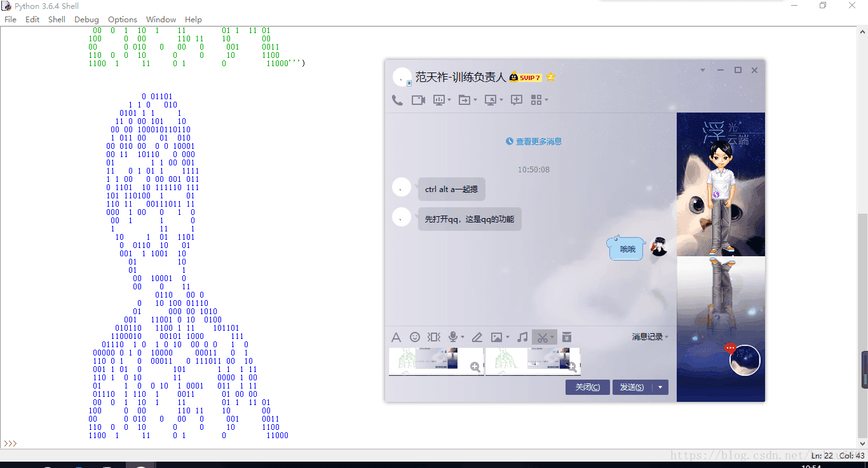Expand the picture icon dropdown arrow
Screen dimensions: 868x468
(507, 337)
